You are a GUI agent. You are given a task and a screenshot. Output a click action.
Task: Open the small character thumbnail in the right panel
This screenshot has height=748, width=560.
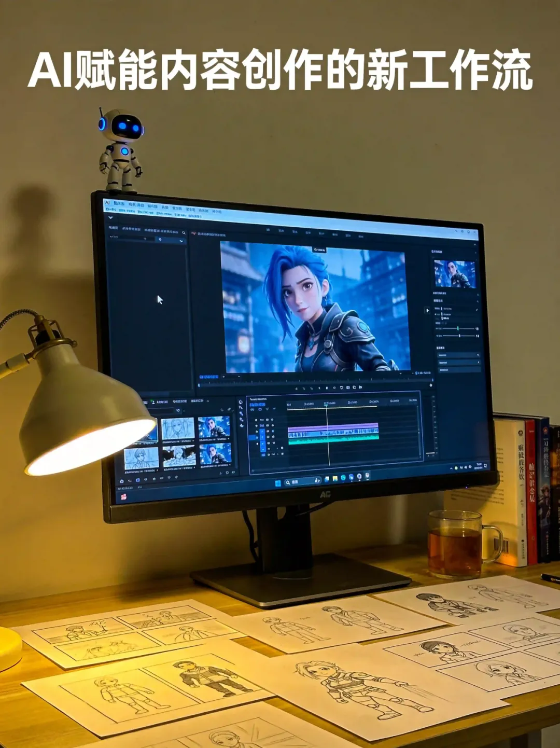[455, 274]
